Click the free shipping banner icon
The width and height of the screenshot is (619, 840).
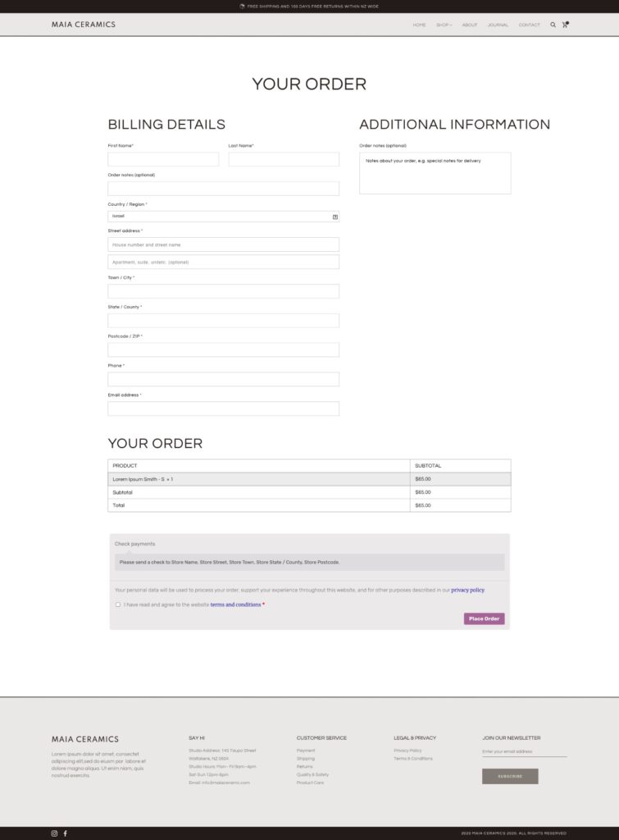coord(242,6)
